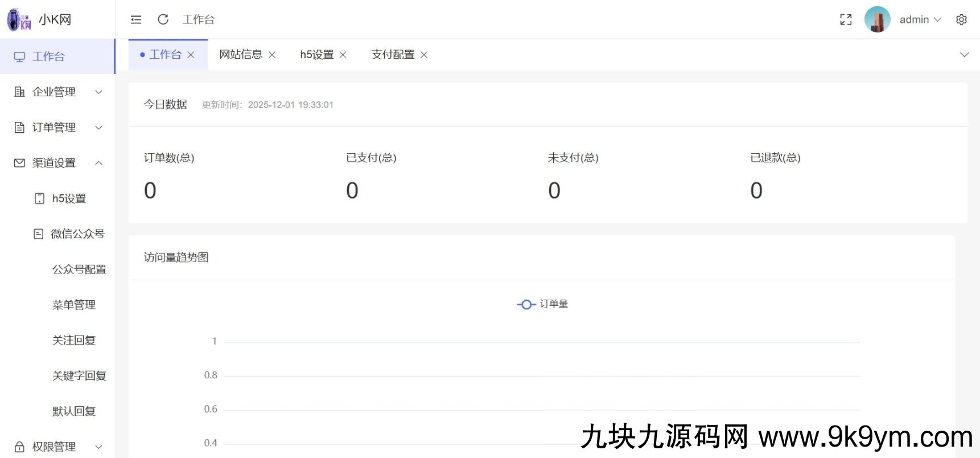This screenshot has height=458, width=980.
Task: Click the 访问量趋势图 heading
Action: tap(176, 257)
